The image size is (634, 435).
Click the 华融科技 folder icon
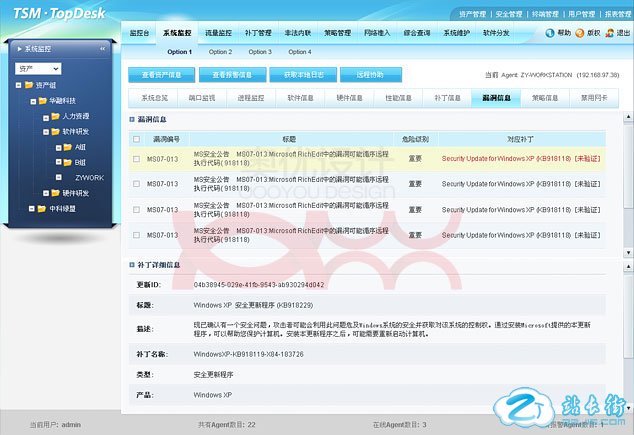point(42,101)
